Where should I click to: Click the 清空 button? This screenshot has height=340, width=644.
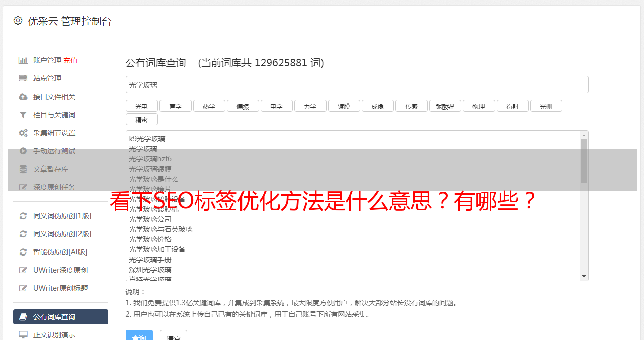(x=173, y=336)
